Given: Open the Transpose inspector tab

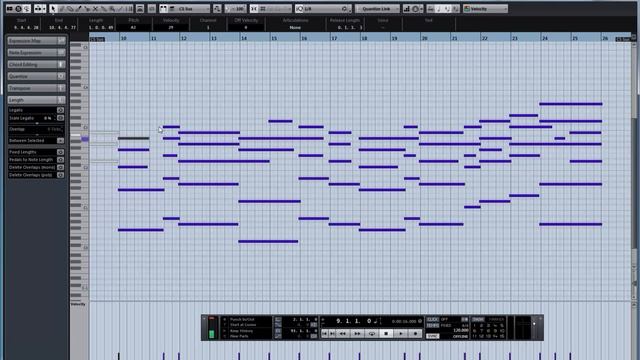Looking at the screenshot, I should [36, 88].
